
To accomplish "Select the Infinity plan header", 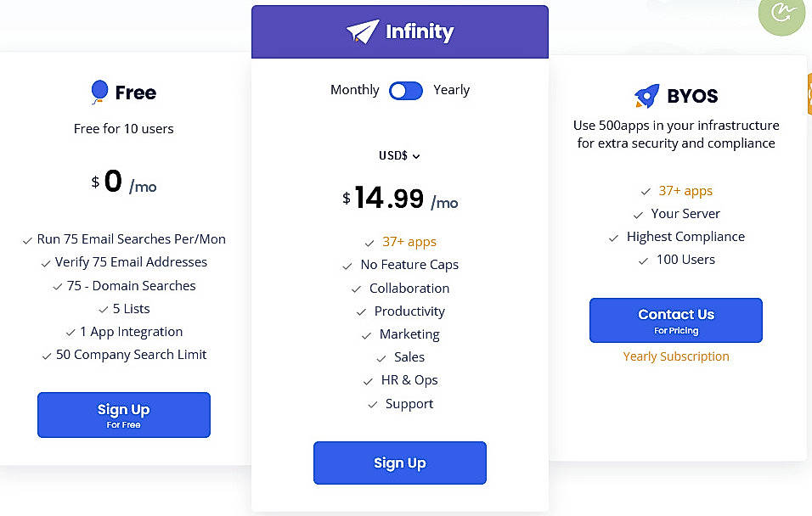I will tap(399, 30).
